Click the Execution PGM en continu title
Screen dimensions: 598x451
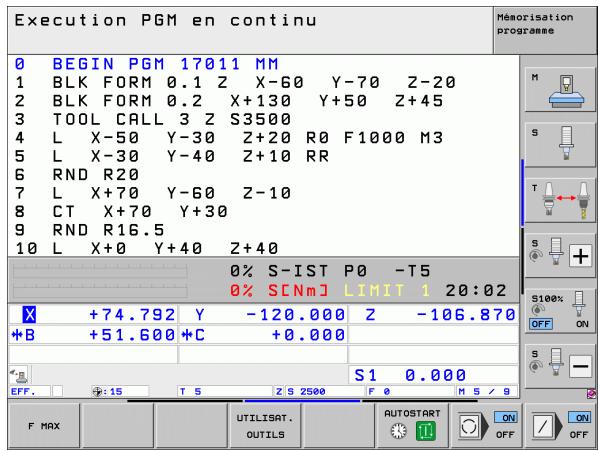166,20
